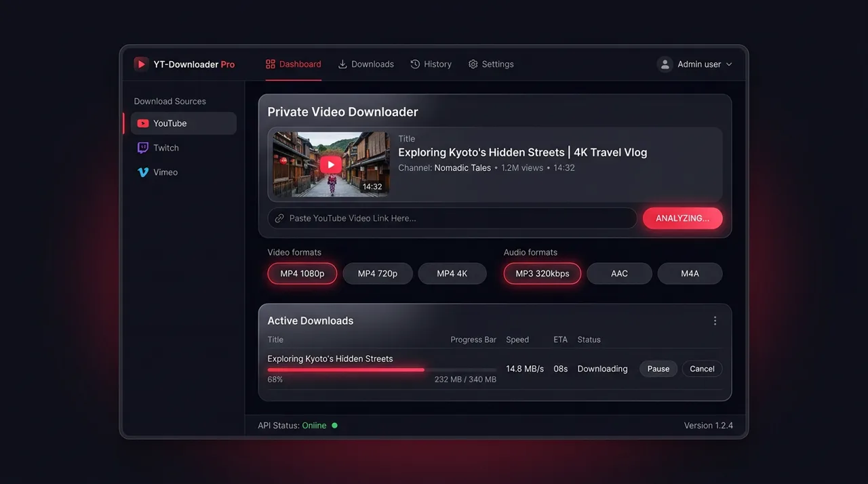Play the Kyoto video thumbnail

[331, 164]
